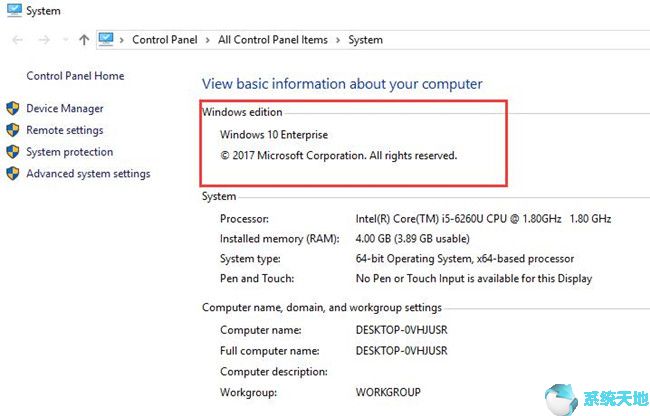Click shield icon beside Remote settings
650x416 pixels.
pyautogui.click(x=13, y=130)
